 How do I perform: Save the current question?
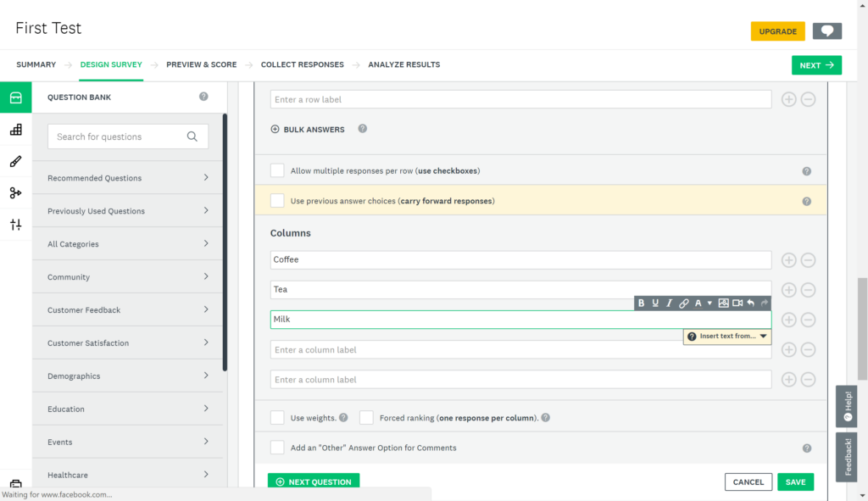[x=795, y=481]
